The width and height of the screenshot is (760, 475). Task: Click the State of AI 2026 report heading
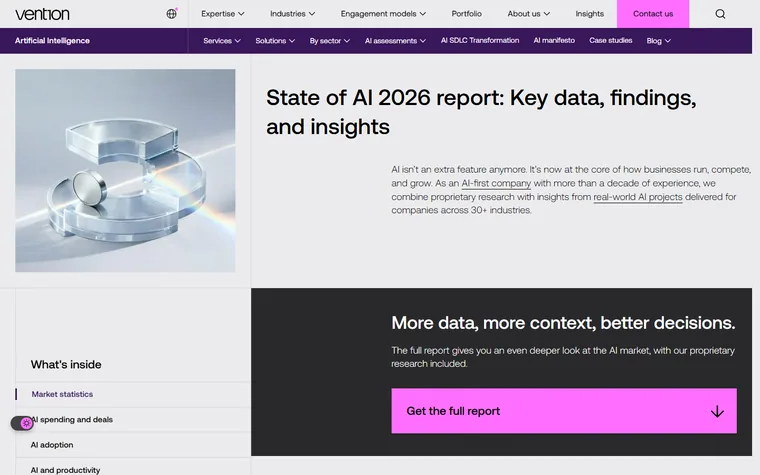[481, 112]
